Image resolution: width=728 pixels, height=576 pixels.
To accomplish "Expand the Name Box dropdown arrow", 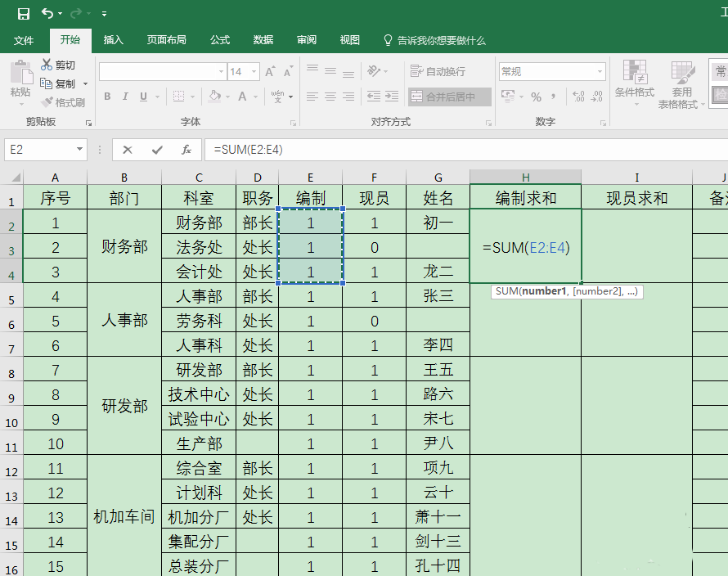I will click(80, 150).
